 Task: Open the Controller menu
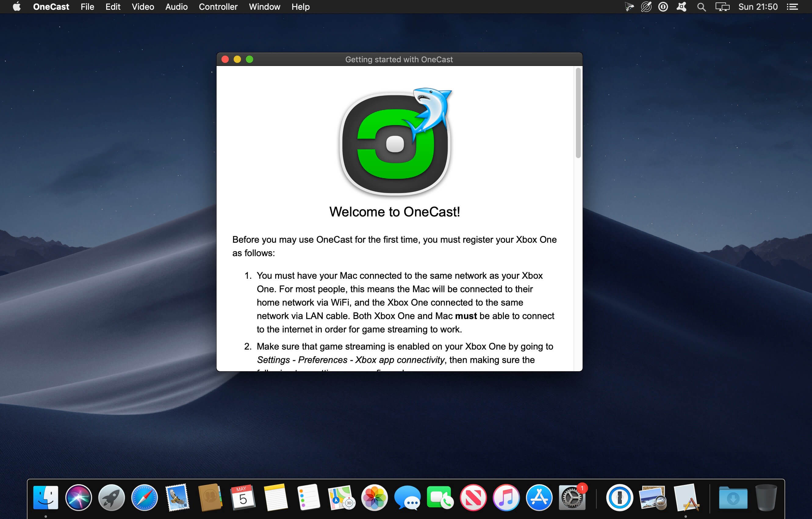[x=218, y=7]
